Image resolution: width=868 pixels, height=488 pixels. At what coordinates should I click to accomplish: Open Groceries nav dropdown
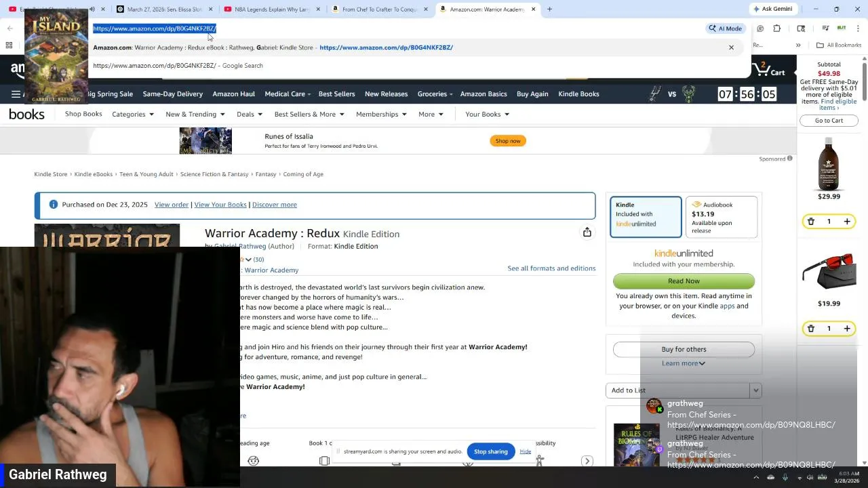point(436,94)
